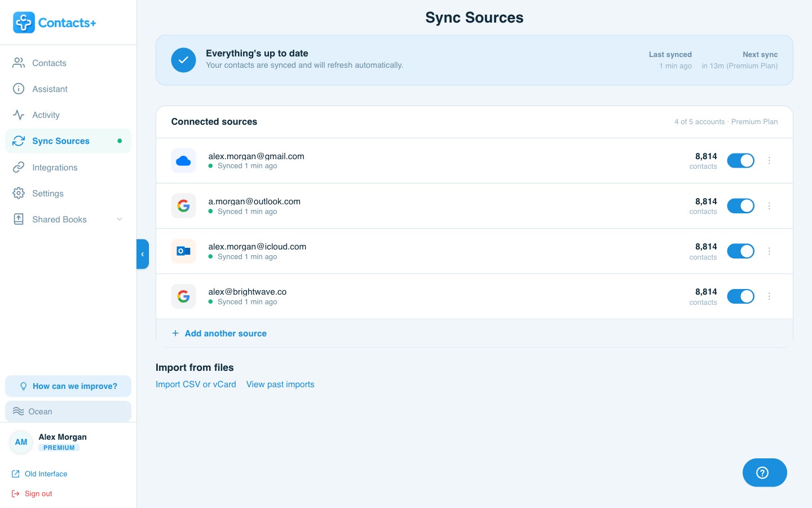Click the PREMIUM badge under Alex Morgan
The height and width of the screenshot is (508, 812).
(x=59, y=448)
